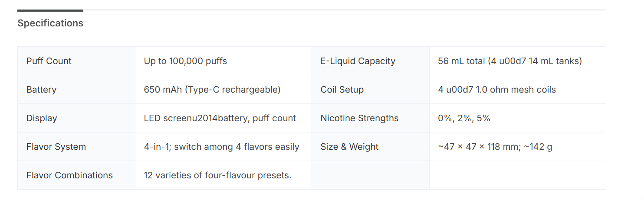Select the "56 mL total" capacity value
The image size is (644, 200).
pos(510,61)
